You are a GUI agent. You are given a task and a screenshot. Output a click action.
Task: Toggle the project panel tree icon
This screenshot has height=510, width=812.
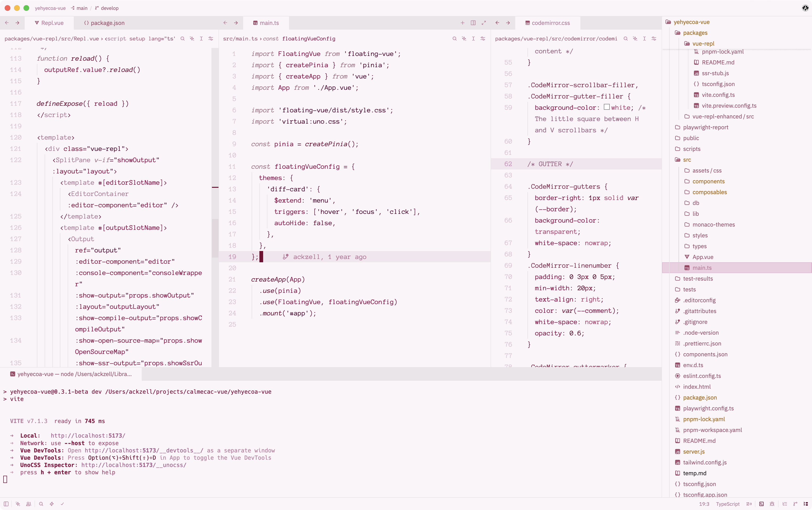[x=806, y=504]
